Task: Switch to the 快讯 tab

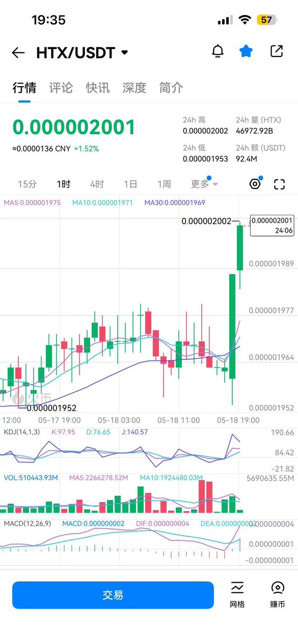Action: [x=97, y=88]
